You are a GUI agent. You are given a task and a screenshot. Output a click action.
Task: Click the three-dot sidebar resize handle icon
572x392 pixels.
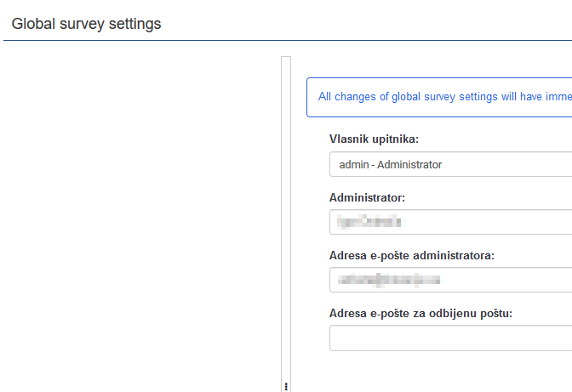coord(286,385)
